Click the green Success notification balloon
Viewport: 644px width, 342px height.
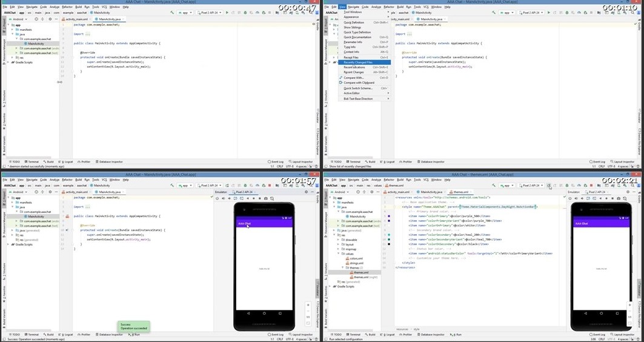(x=133, y=326)
